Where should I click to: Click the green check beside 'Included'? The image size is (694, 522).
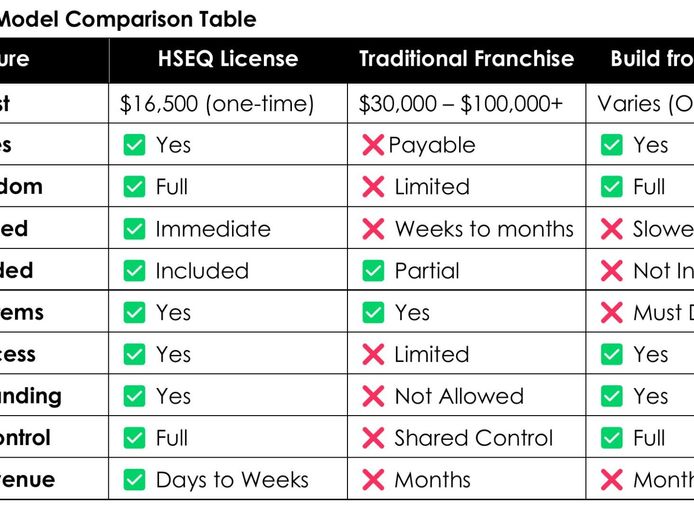coord(134,271)
